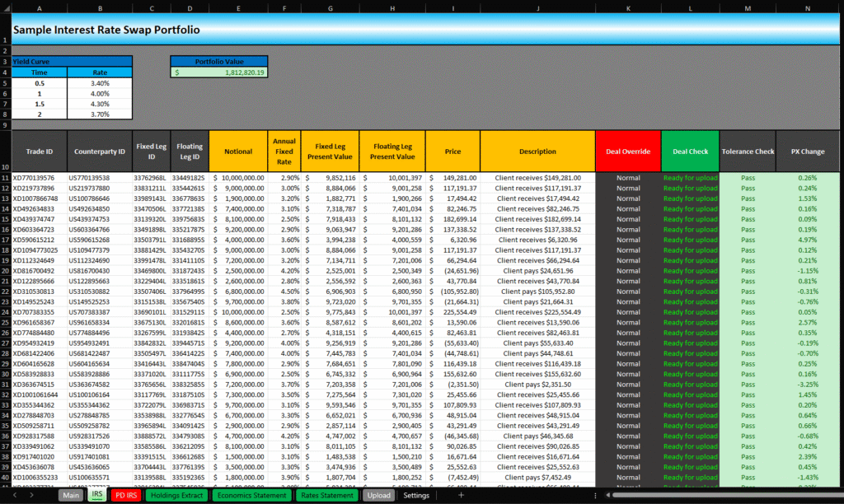This screenshot has width=844, height=504.
Task: Click the Trade ID column heading
Action: coord(40,152)
